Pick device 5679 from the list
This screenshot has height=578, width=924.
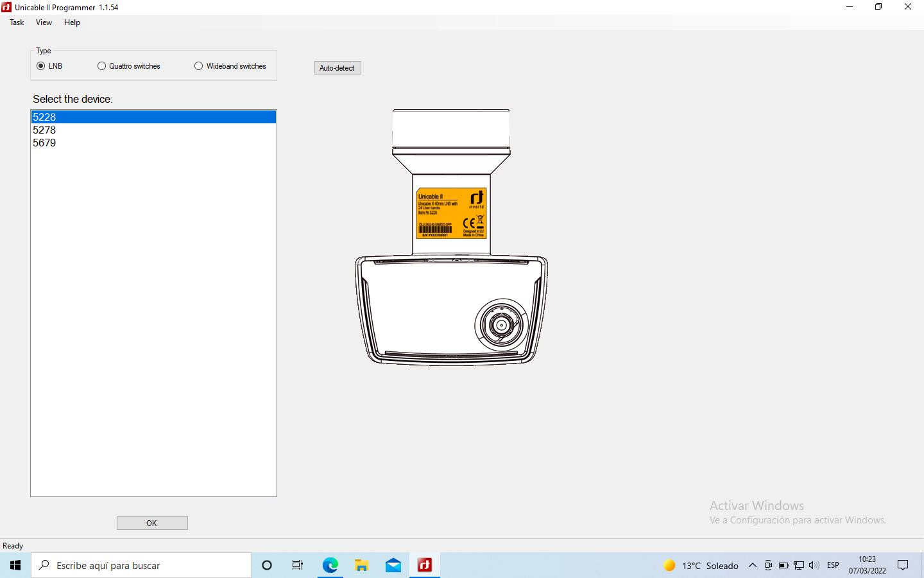click(45, 143)
